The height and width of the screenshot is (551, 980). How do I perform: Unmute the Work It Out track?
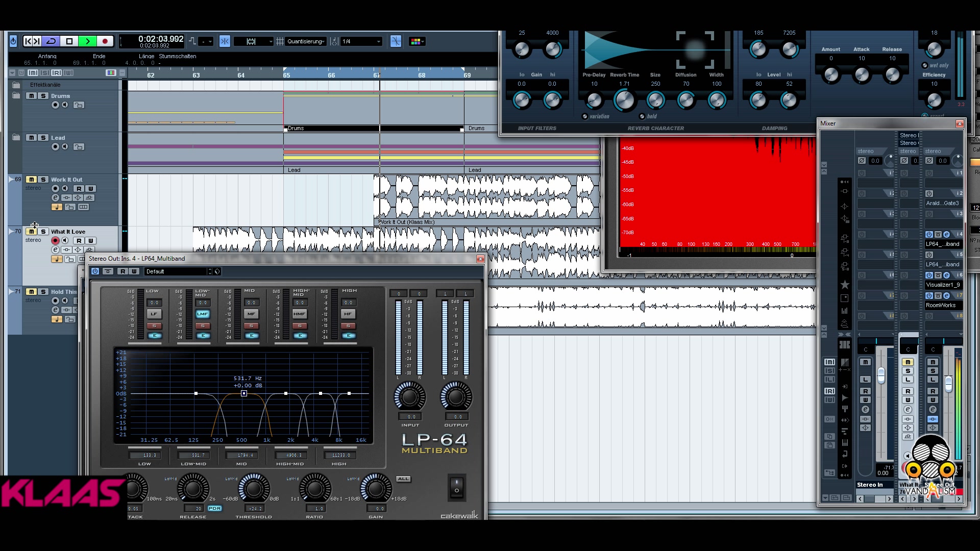(x=32, y=180)
